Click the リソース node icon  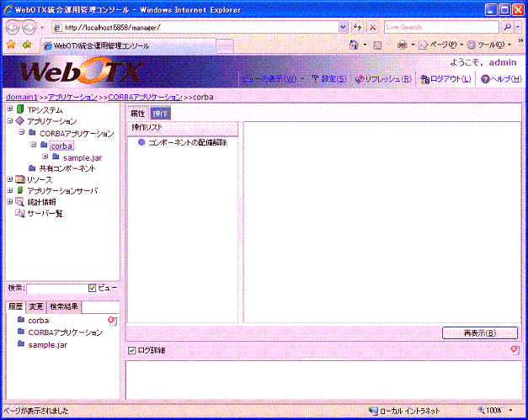tap(20, 179)
